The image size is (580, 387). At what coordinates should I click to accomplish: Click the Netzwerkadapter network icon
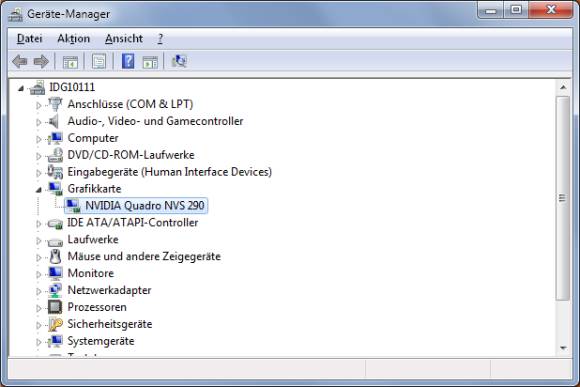[55, 291]
